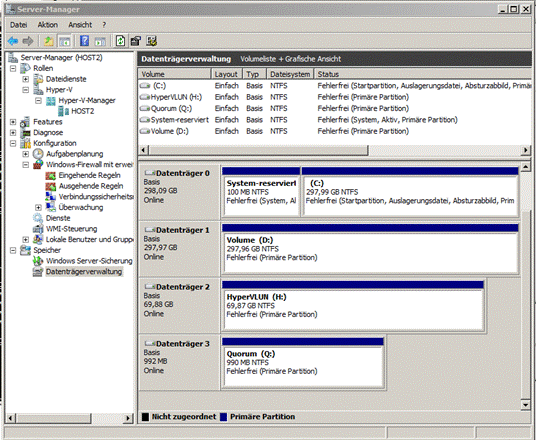Image resolution: width=536 pixels, height=440 pixels.
Task: Open Eingehende Regeln in the tree
Action: point(90,175)
